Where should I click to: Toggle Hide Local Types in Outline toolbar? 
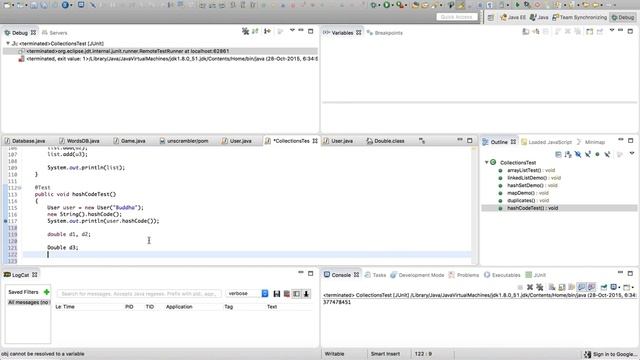click(607, 154)
